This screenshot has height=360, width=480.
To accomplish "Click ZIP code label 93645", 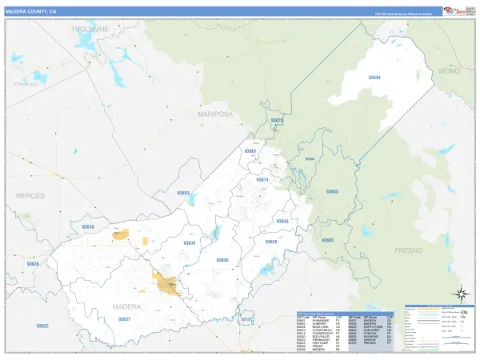I will [282, 221].
